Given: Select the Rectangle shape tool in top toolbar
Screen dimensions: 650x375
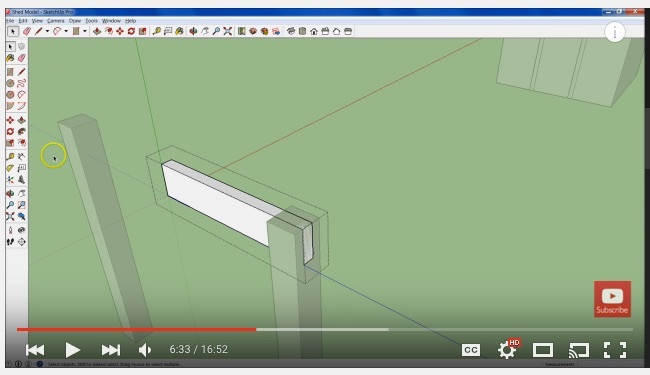Looking at the screenshot, I should [76, 31].
